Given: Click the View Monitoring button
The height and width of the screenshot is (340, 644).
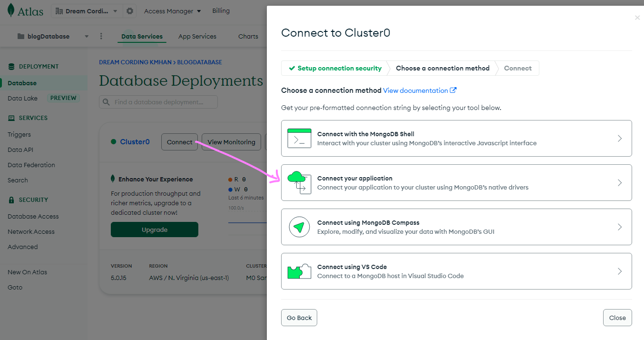Looking at the screenshot, I should coord(231,142).
